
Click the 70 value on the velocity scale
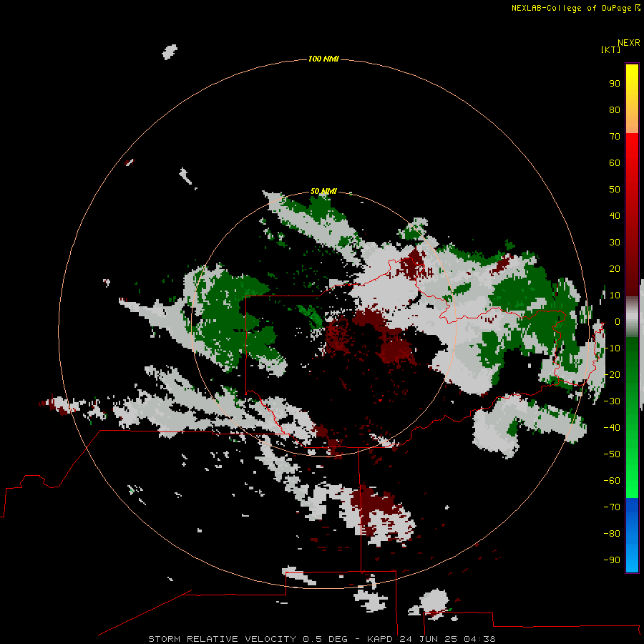click(615, 137)
